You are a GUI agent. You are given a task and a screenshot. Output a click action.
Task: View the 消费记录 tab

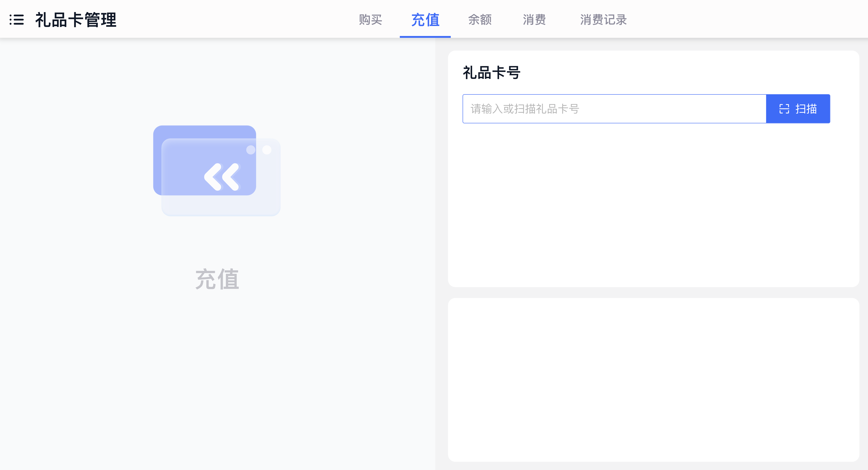[x=603, y=20]
